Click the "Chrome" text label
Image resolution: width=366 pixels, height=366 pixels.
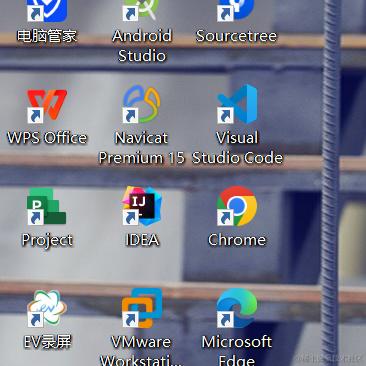(237, 240)
